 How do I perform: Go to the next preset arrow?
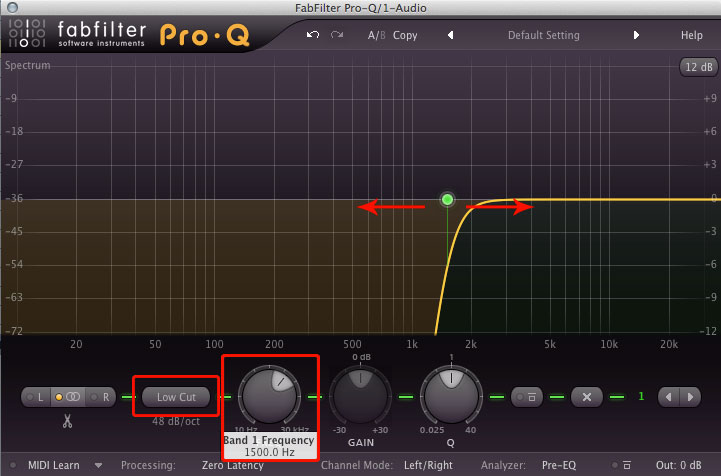click(x=636, y=35)
